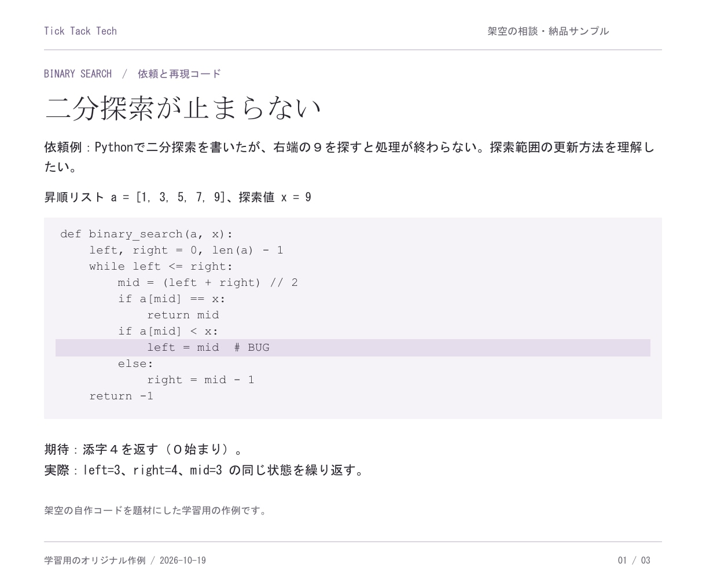Viewport: 706px width, 588px height.
Task: Click the code line 'if a[mid] == x:'
Action: 172,299
